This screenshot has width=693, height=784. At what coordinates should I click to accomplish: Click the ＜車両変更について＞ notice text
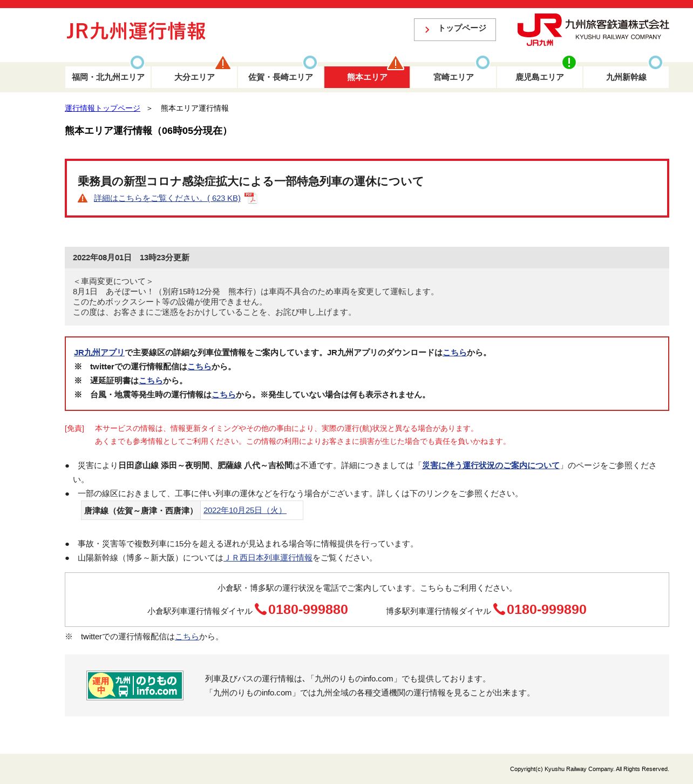(x=113, y=281)
